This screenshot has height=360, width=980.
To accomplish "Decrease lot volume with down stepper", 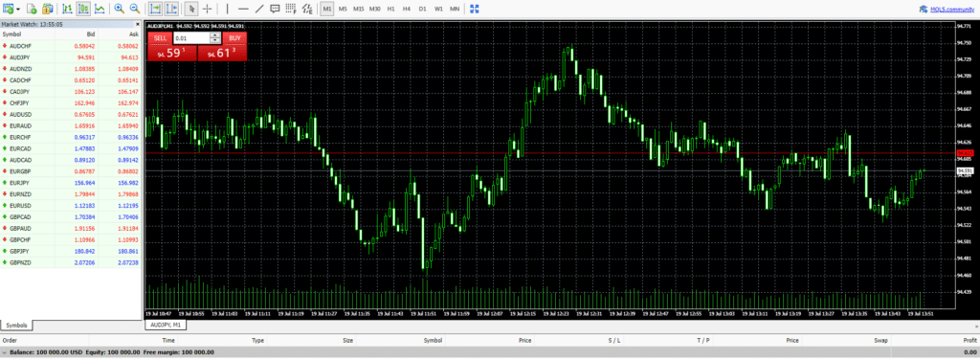I will 215,40.
